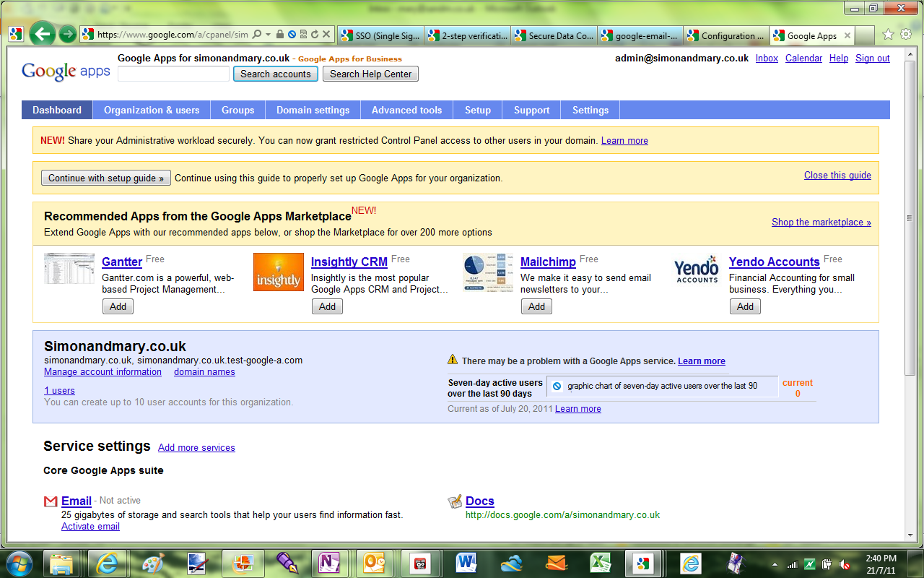Open the Support navigation tab

(532, 110)
